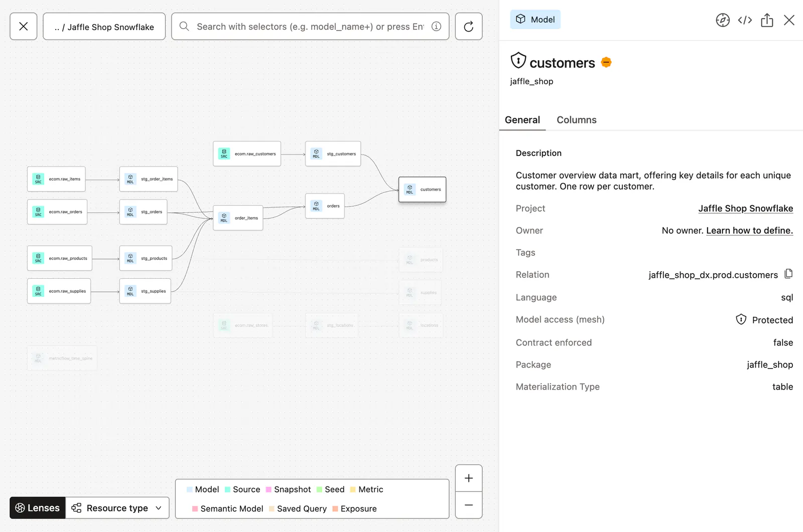803x532 pixels.
Task: Click the ecom.raw_products source node
Action: (x=60, y=258)
